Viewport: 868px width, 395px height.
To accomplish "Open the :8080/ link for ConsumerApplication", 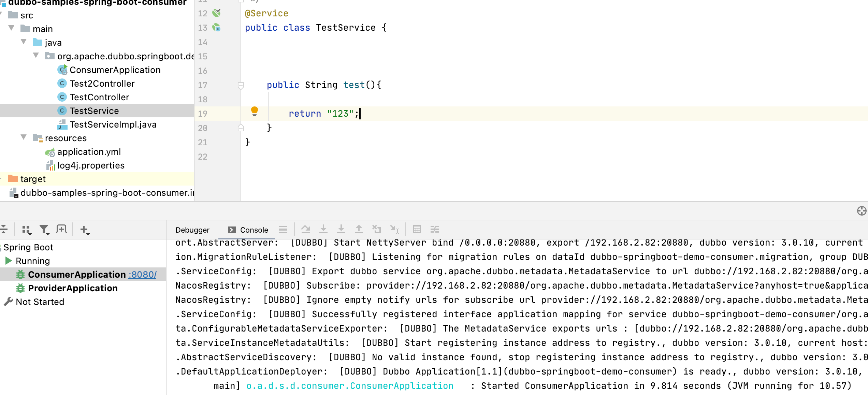I will click(x=143, y=275).
